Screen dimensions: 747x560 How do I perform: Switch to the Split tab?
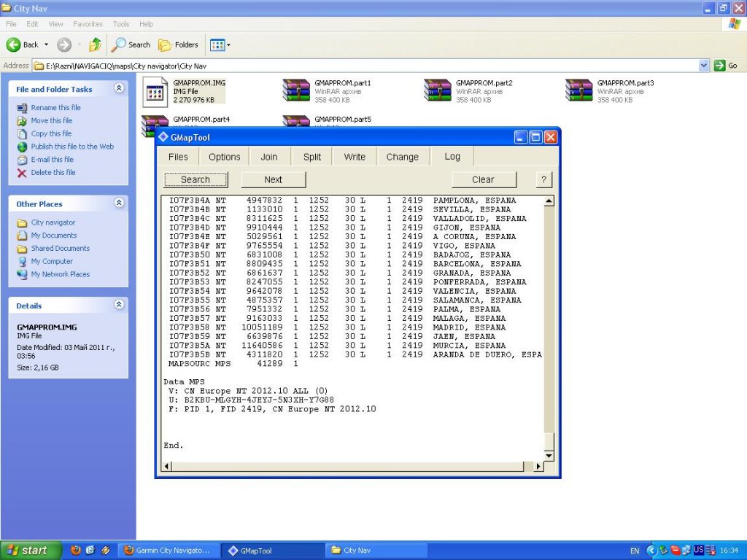click(312, 157)
